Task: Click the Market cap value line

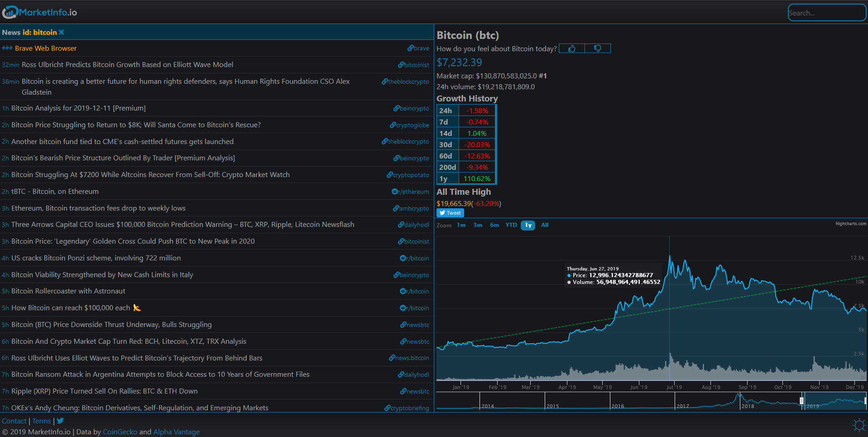Action: pyautogui.click(x=492, y=76)
